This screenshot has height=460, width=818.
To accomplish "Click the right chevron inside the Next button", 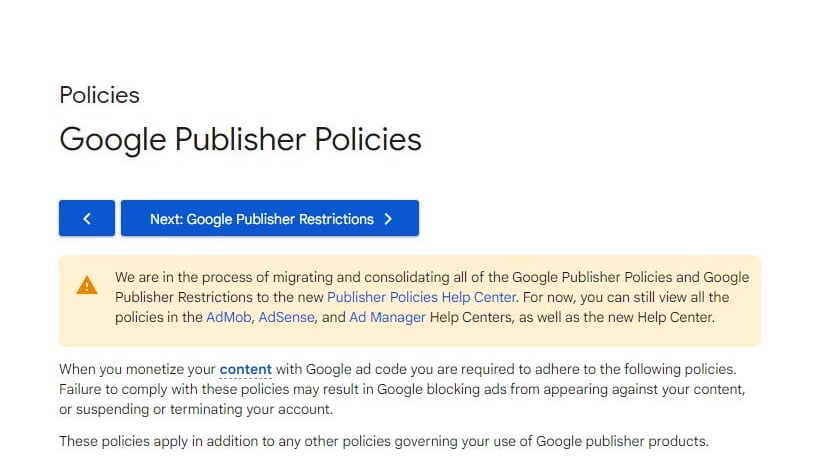I will point(388,219).
